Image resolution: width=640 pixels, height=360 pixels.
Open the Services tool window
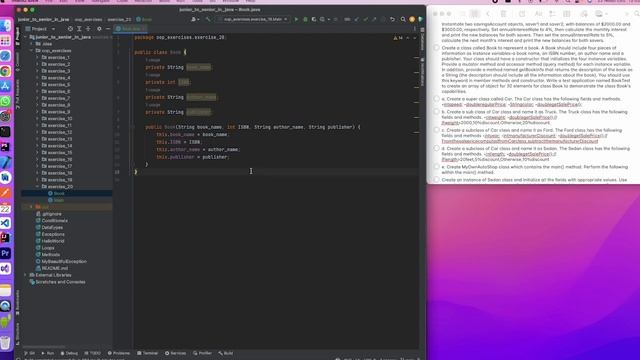coord(176,353)
